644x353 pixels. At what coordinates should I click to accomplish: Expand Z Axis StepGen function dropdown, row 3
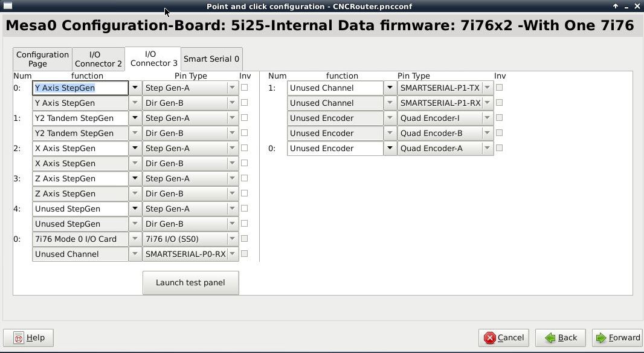point(135,179)
